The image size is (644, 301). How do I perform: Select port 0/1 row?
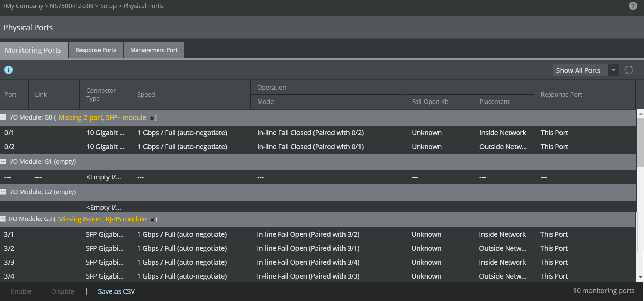point(318,133)
